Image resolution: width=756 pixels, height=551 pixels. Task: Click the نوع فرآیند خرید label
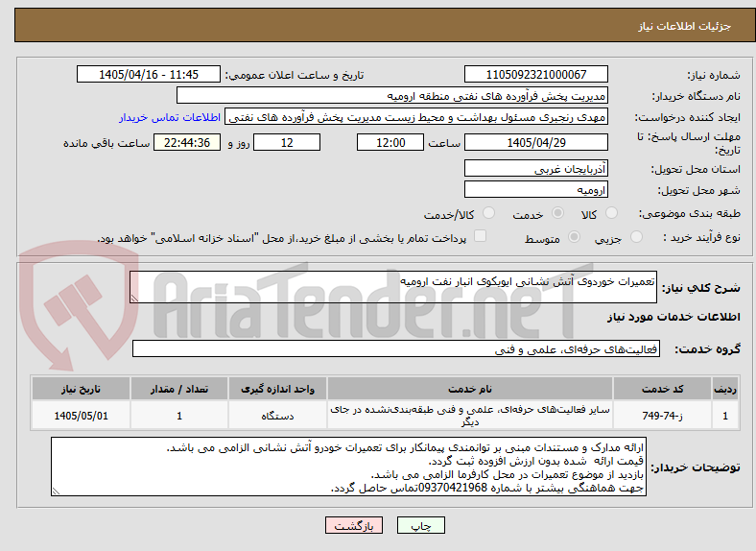point(702,237)
